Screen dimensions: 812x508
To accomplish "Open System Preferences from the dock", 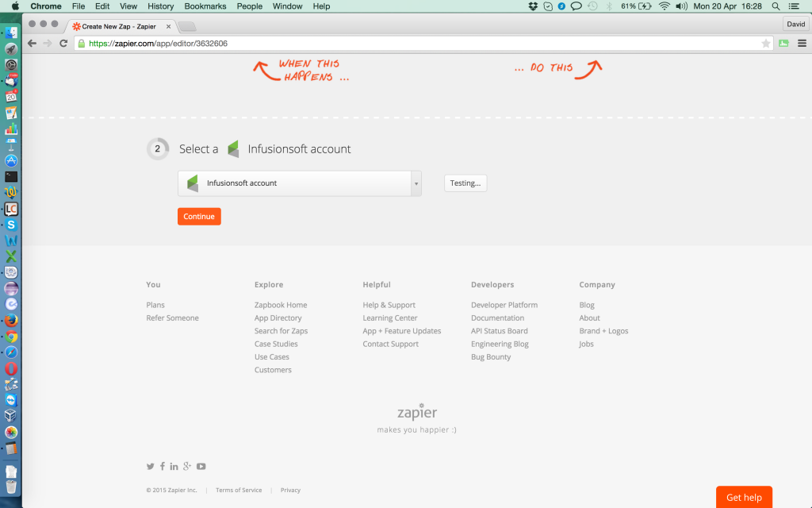I will click(11, 65).
